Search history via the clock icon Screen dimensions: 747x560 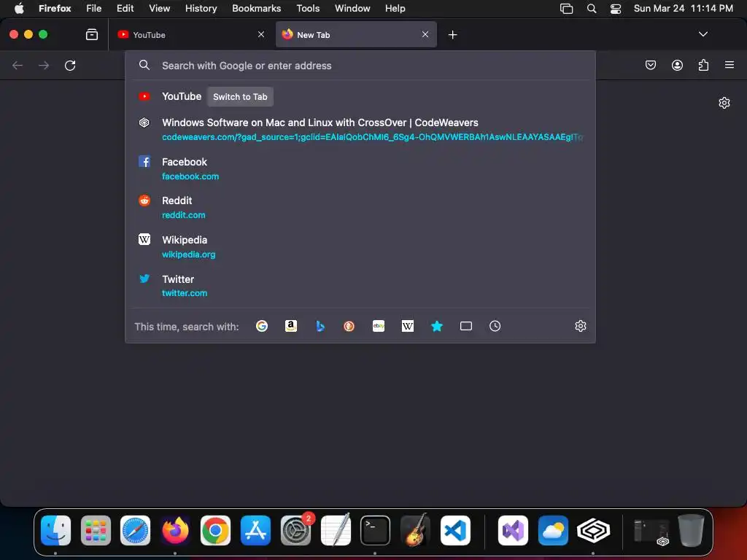point(495,326)
